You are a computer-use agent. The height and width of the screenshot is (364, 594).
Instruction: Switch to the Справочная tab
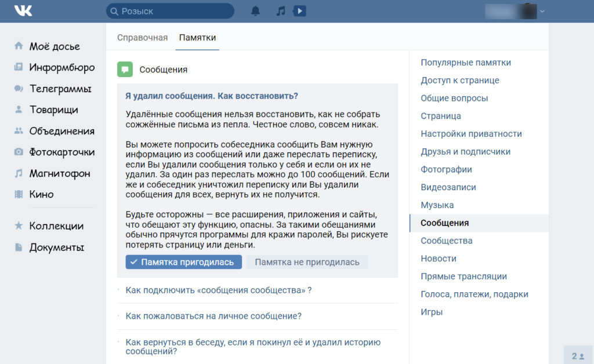[142, 38]
